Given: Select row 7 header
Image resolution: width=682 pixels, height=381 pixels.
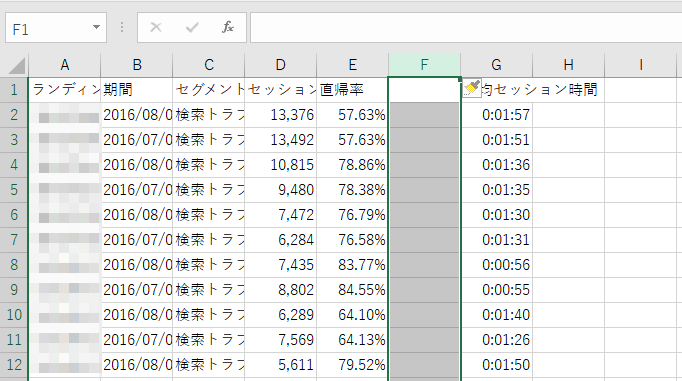Looking at the screenshot, I should 14,240.
